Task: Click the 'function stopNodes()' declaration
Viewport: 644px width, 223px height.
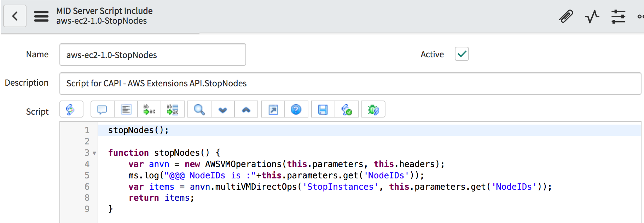Action: (x=159, y=153)
